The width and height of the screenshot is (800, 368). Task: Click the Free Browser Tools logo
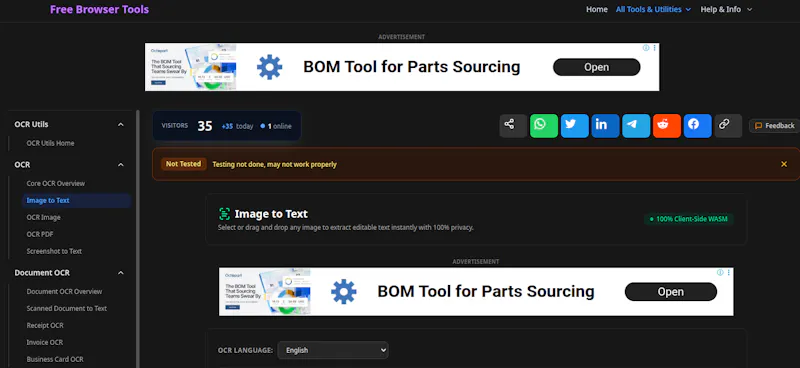(99, 9)
